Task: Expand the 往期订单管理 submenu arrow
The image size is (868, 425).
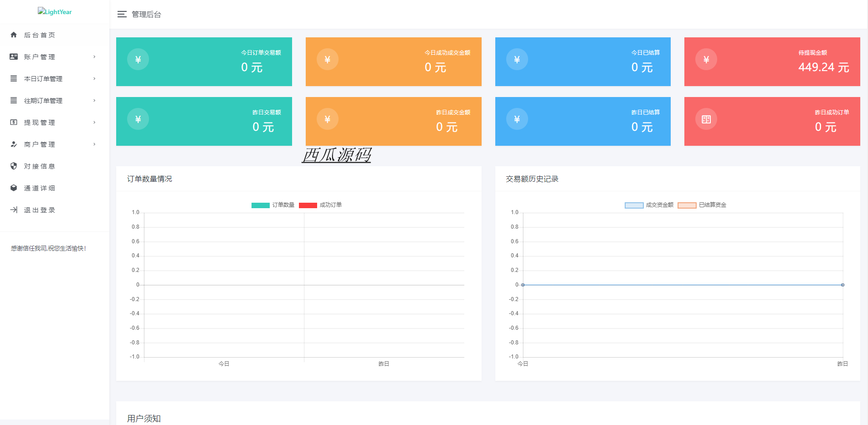Action: coord(94,100)
